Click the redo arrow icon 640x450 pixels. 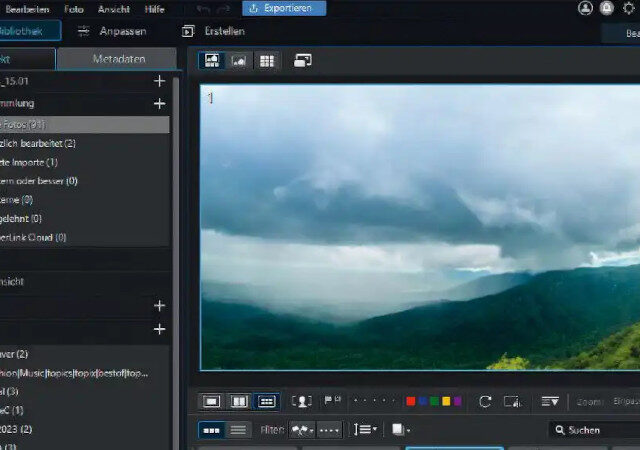[224, 9]
